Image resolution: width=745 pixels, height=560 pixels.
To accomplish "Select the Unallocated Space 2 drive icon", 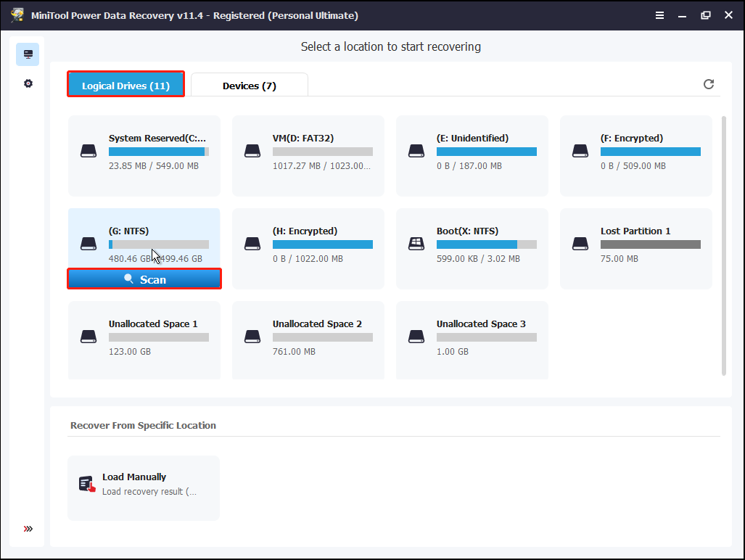I will [x=252, y=337].
